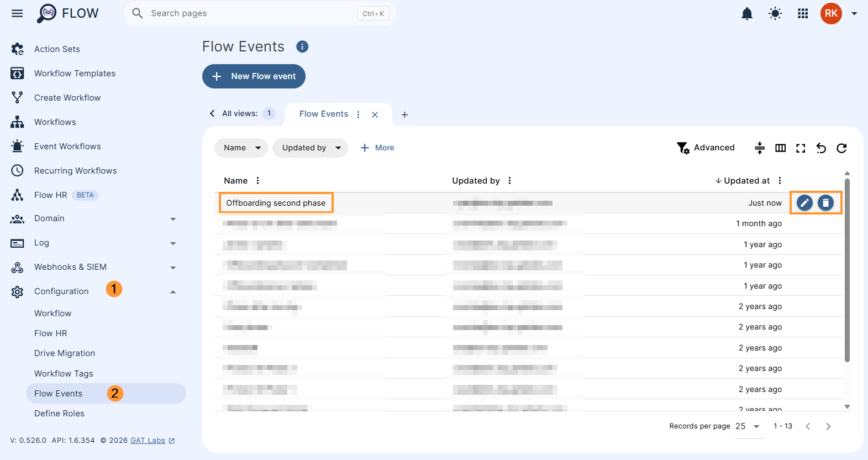This screenshot has height=460, width=868.
Task: Click the Workflows hierarchy icon
Action: tap(17, 122)
